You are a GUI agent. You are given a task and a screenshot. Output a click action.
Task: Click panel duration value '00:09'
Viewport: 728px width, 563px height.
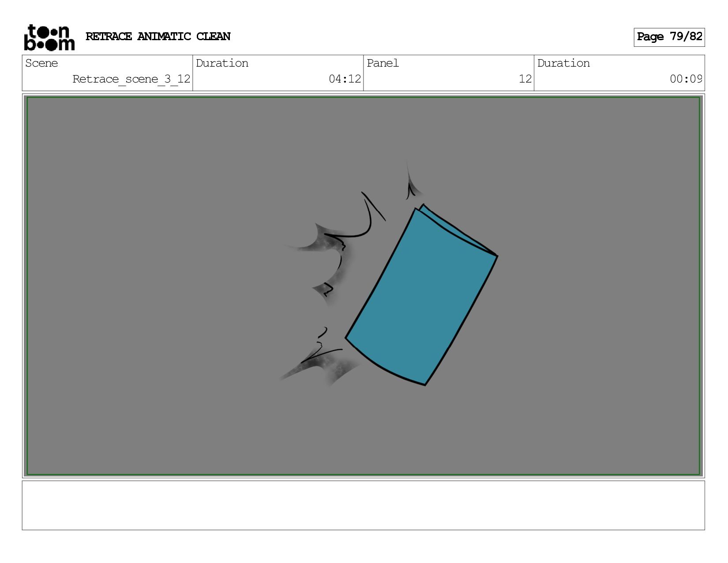click(686, 79)
